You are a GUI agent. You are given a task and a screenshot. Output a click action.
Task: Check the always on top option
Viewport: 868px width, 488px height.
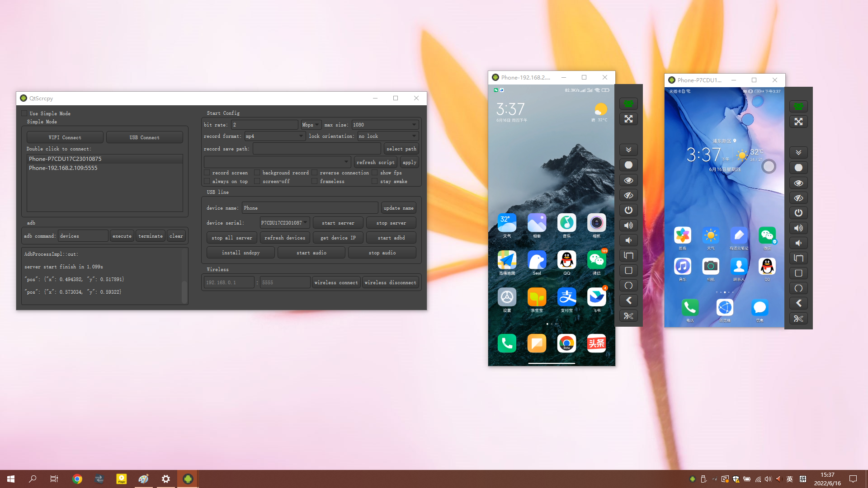click(x=207, y=181)
